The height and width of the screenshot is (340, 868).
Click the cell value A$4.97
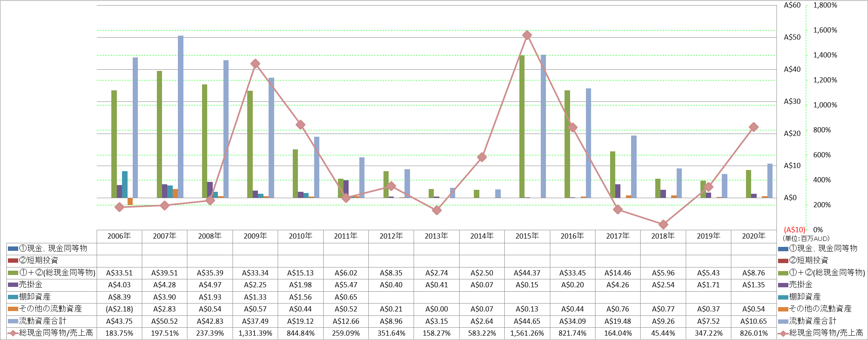(x=210, y=285)
